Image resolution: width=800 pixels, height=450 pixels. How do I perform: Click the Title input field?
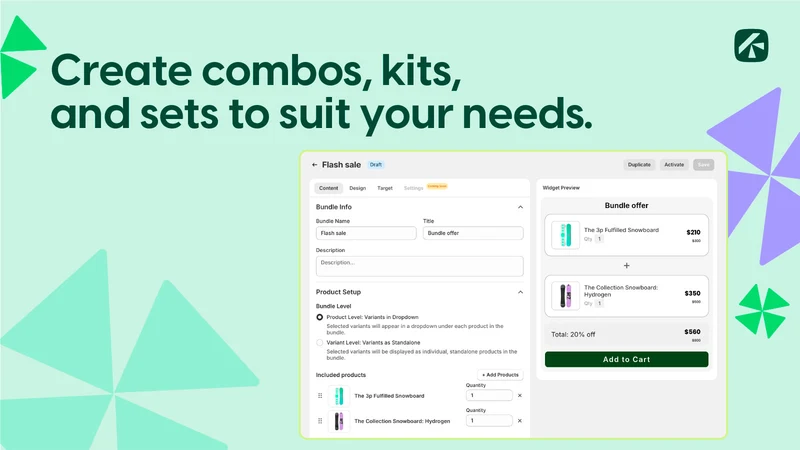tap(473, 233)
